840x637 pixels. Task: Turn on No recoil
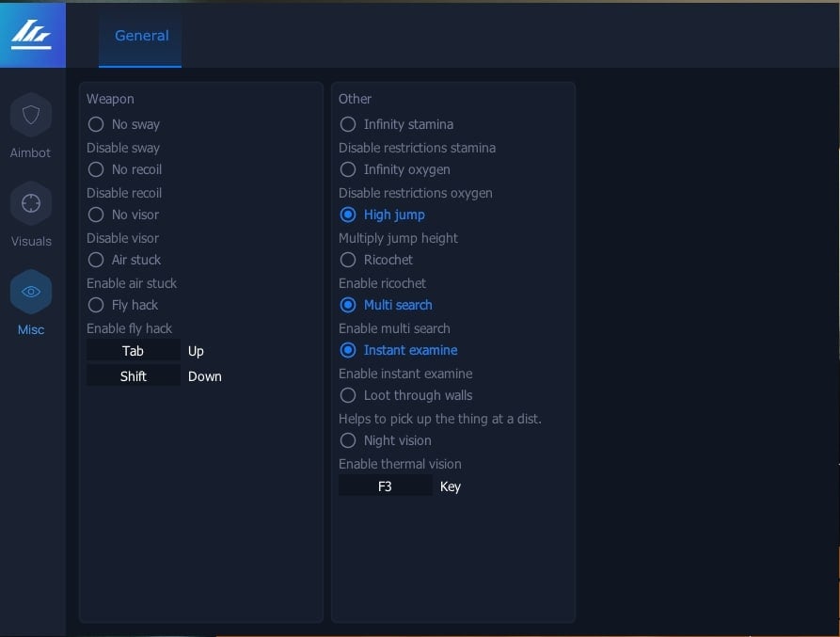(x=96, y=169)
